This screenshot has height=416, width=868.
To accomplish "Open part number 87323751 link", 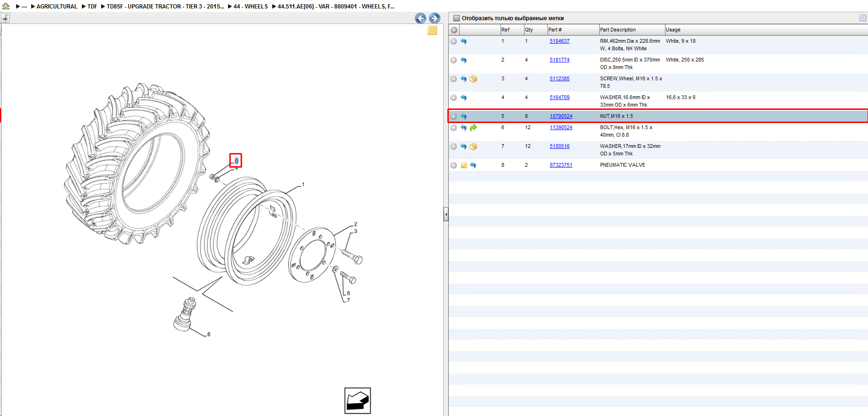I will [561, 165].
